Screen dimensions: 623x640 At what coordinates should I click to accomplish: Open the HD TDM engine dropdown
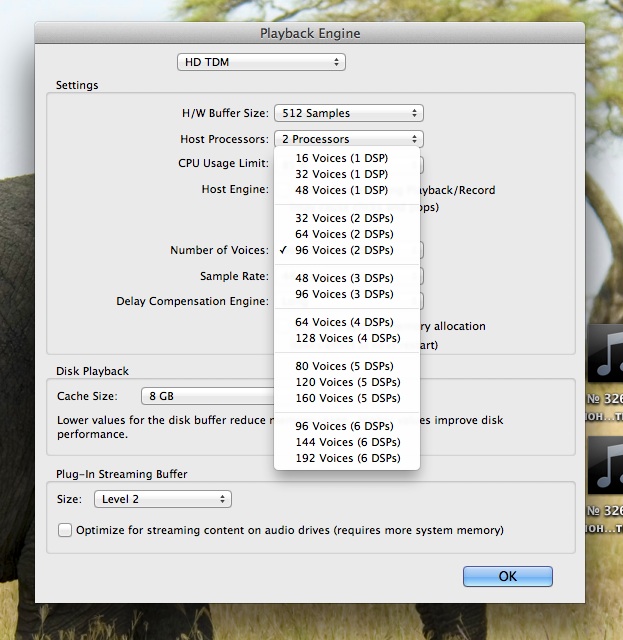[261, 62]
